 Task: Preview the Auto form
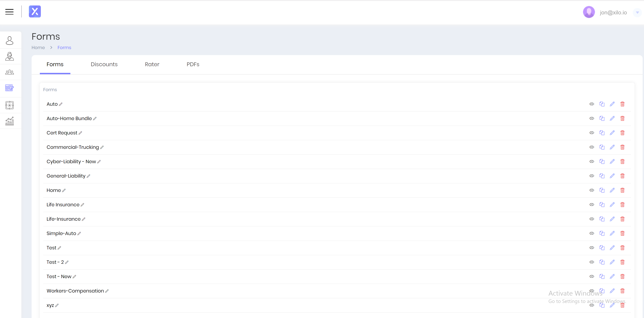click(x=592, y=104)
